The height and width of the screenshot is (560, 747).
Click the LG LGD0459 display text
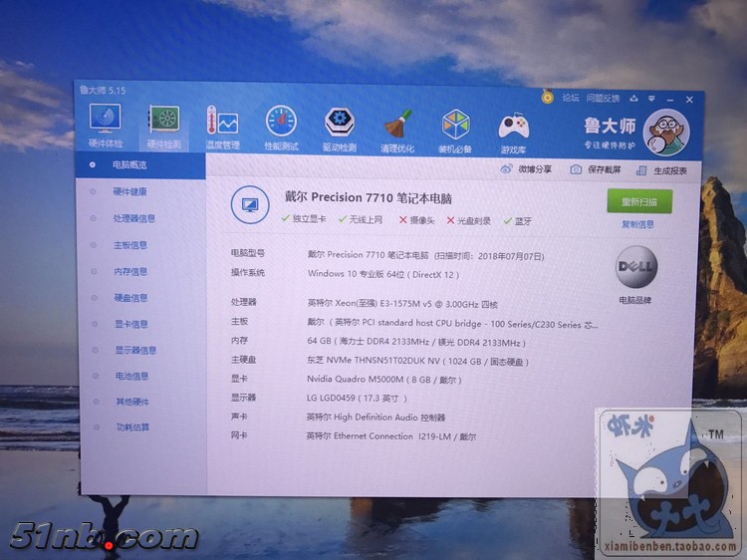click(357, 398)
